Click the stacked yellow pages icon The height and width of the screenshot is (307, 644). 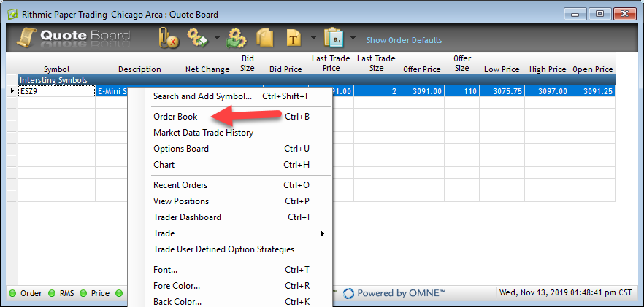click(x=265, y=38)
